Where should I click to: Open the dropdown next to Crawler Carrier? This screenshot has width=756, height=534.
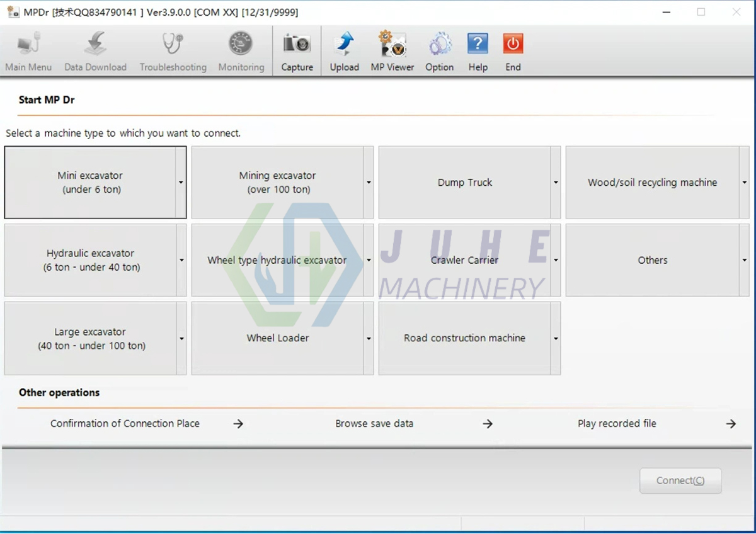[x=554, y=259]
